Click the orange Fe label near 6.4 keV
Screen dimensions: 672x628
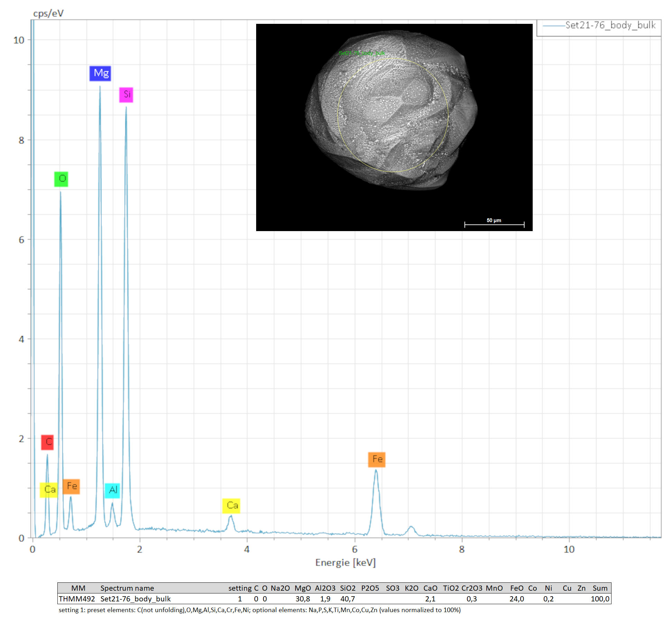click(x=376, y=459)
